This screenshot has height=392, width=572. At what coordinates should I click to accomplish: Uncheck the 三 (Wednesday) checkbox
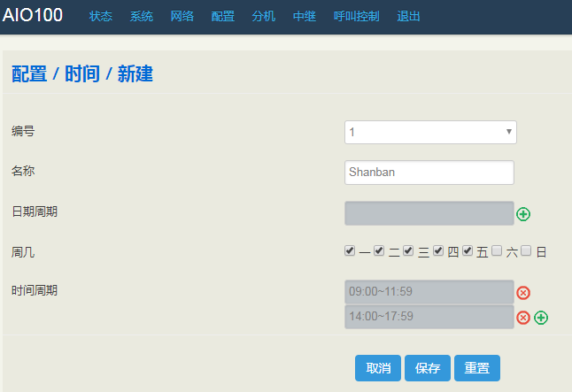(408, 250)
